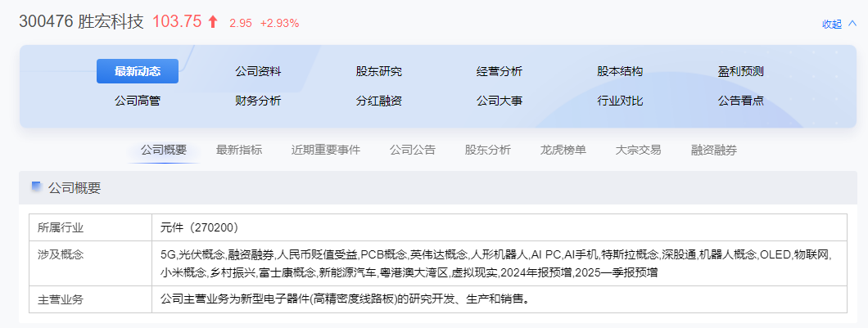This screenshot has height=328, width=868.
Task: Select the 近期重要事件 sub-tab
Action: pos(326,150)
